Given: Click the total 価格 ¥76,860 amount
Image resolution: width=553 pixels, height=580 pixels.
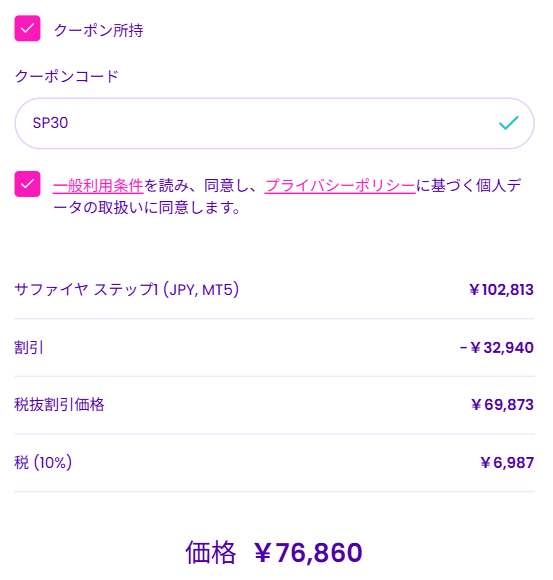Looking at the screenshot, I should click(x=308, y=553).
